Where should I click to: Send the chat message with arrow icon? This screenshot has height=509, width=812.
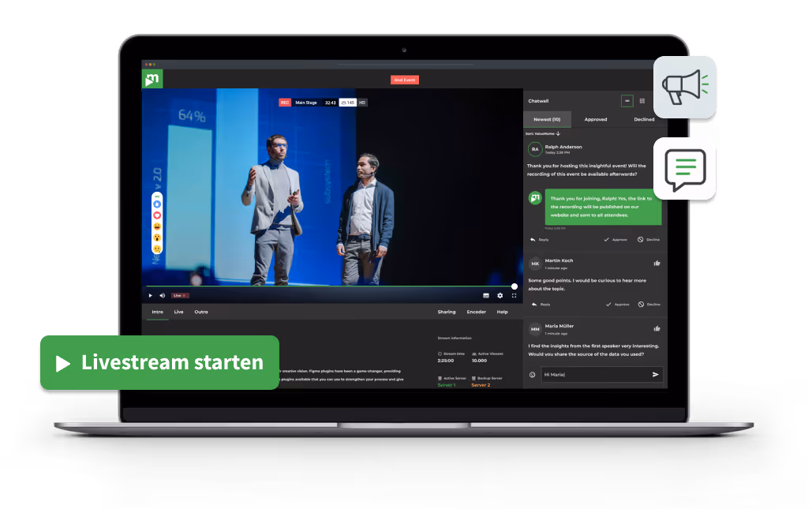(656, 374)
